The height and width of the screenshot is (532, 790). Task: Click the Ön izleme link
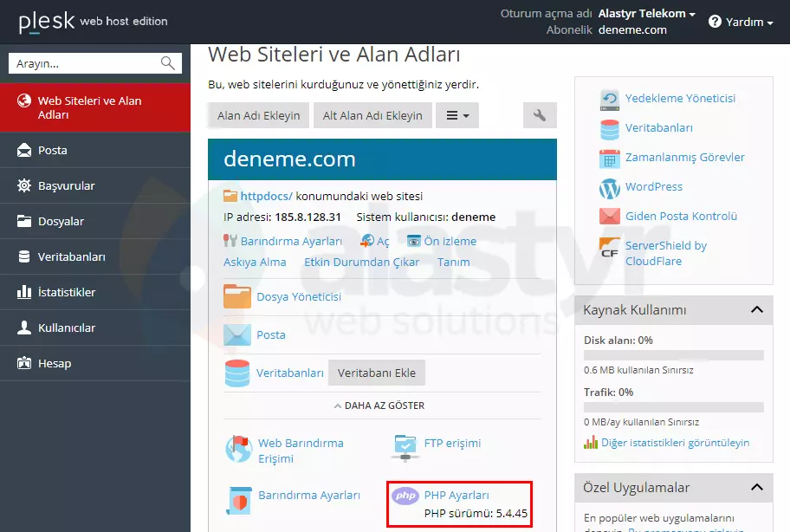[x=450, y=242]
